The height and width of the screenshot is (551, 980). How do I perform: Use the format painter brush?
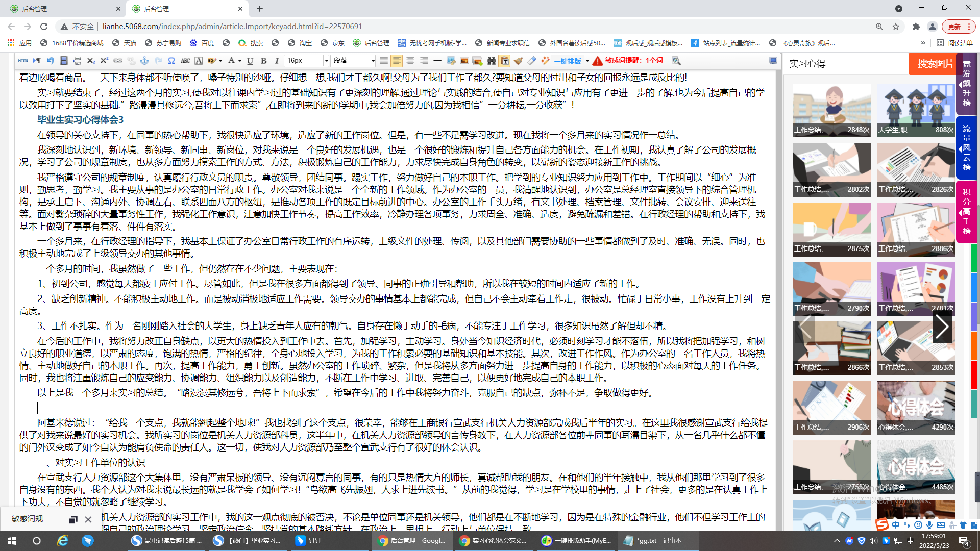pos(519,61)
